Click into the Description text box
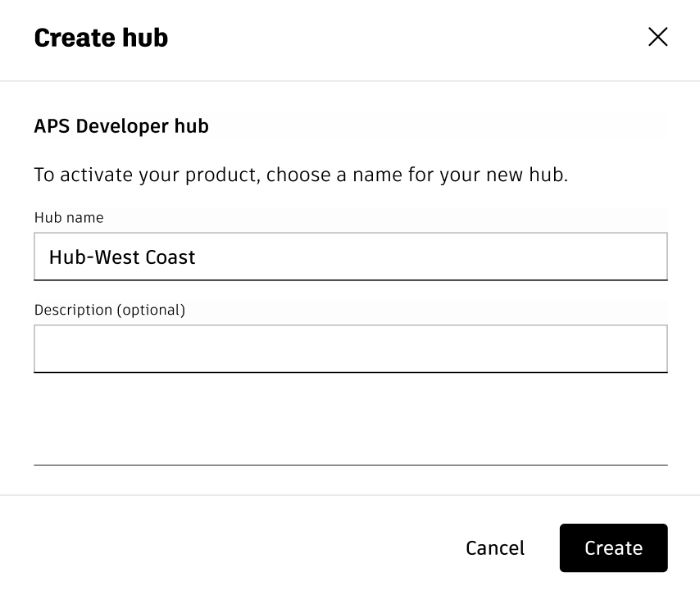This screenshot has height=595, width=700. 350,349
